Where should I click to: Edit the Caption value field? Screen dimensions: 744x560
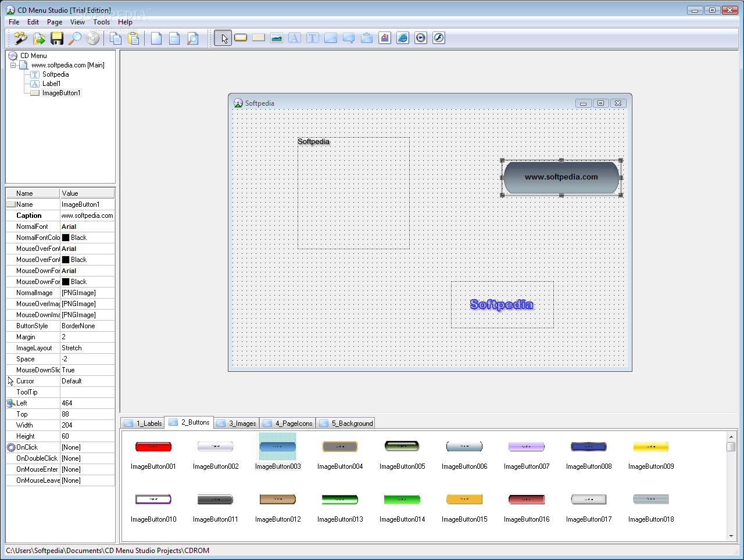pos(87,216)
